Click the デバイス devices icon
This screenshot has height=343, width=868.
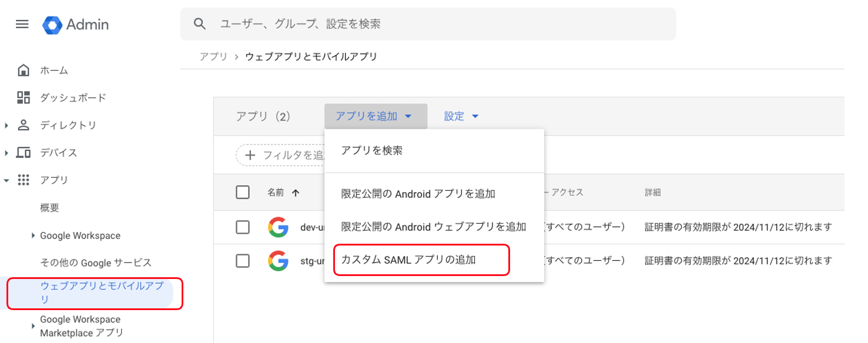[24, 153]
